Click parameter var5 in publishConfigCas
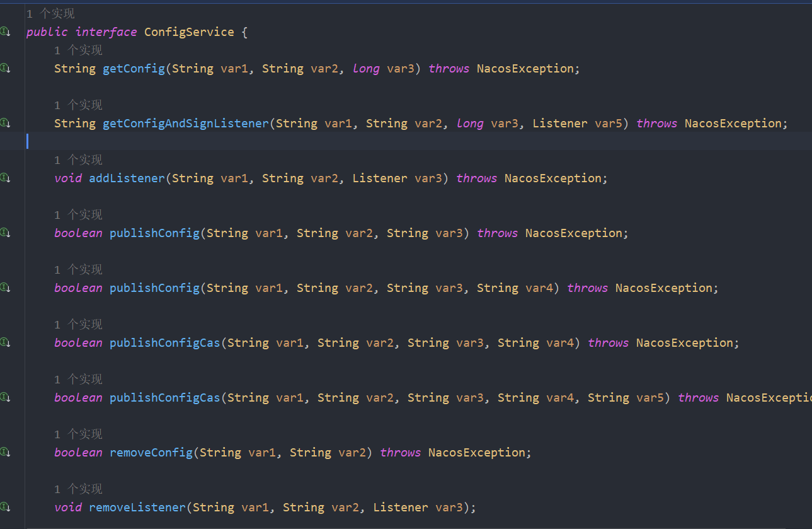 [650, 398]
